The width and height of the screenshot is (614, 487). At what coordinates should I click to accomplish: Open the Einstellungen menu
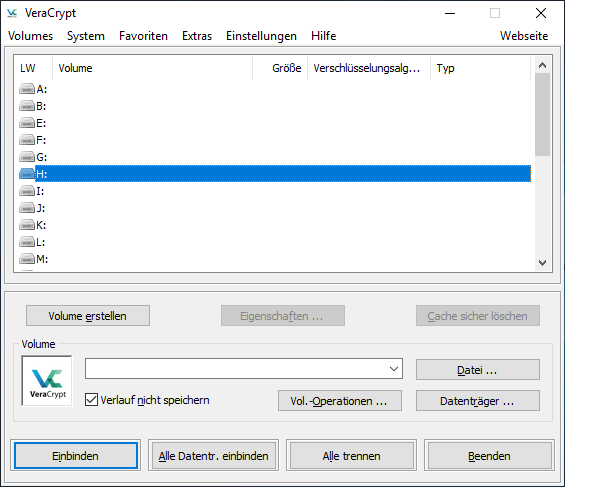click(261, 36)
